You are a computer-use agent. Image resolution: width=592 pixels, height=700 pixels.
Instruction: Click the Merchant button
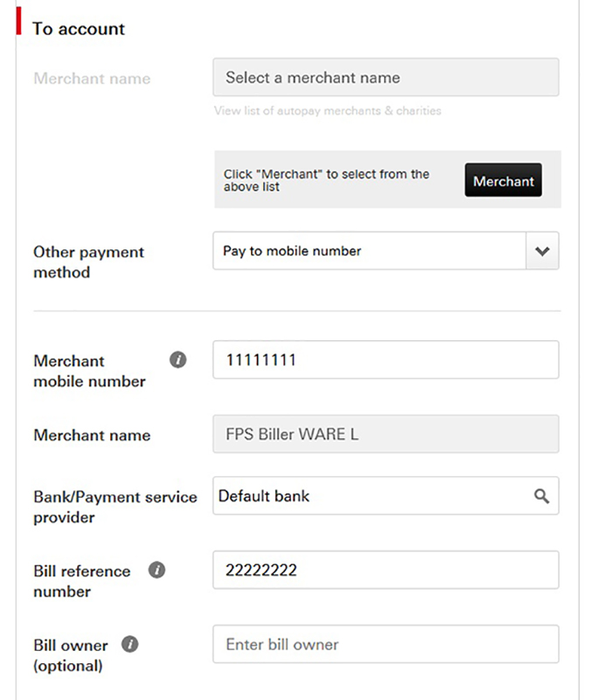[x=503, y=180]
